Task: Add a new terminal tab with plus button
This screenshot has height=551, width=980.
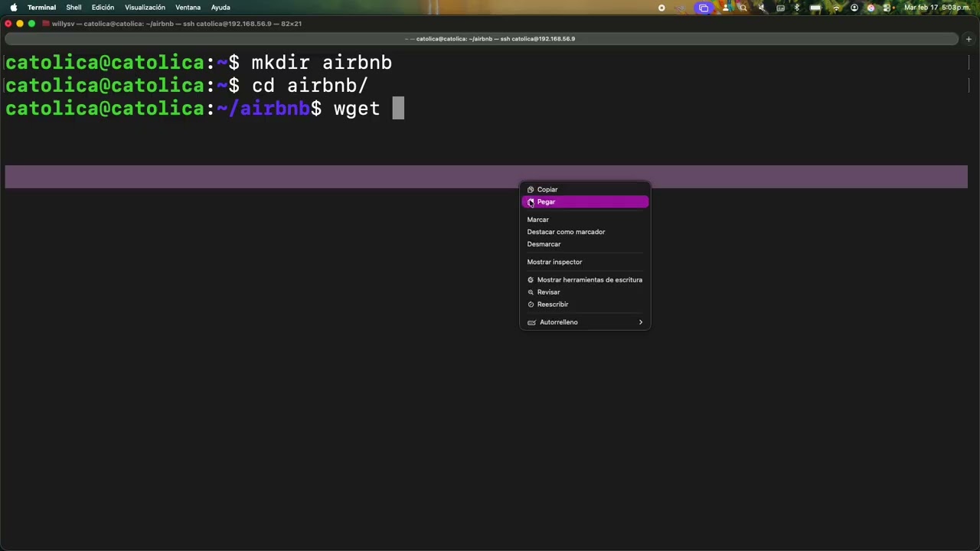Action: tap(969, 39)
